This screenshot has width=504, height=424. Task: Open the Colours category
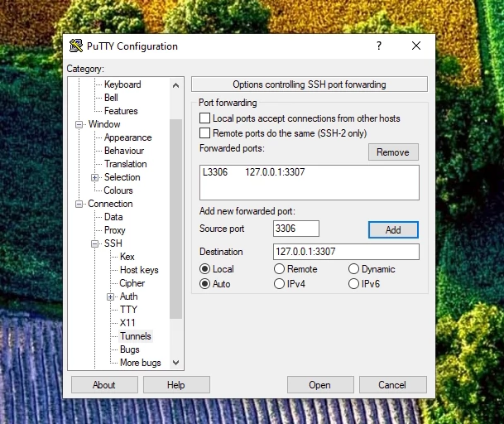point(118,190)
